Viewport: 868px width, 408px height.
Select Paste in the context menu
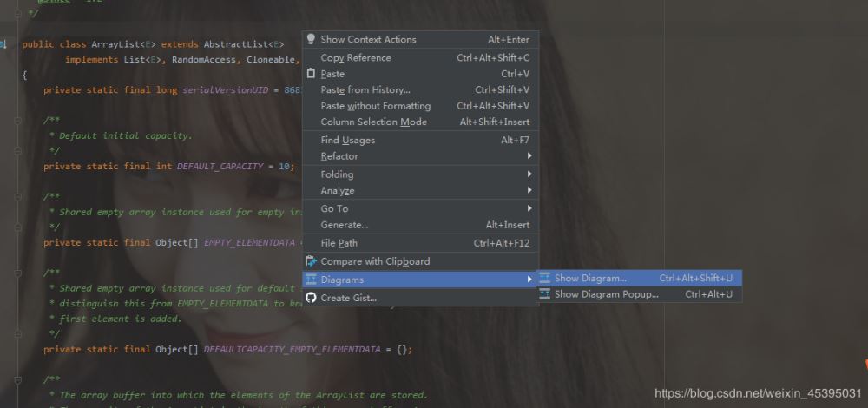420,74
